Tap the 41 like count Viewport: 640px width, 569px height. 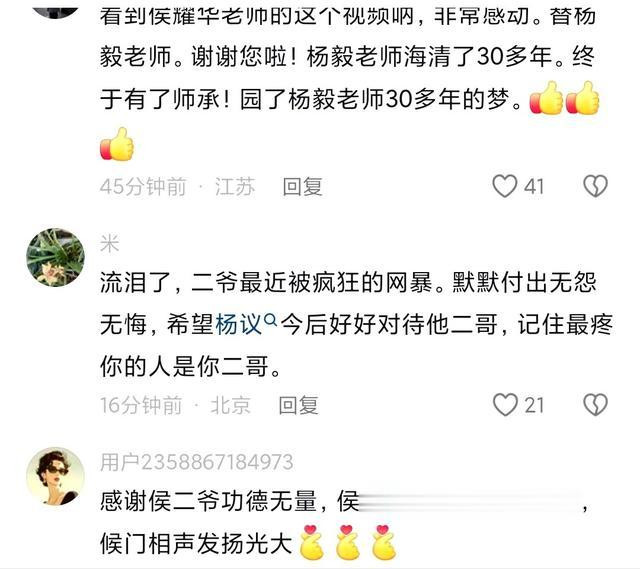(534, 187)
